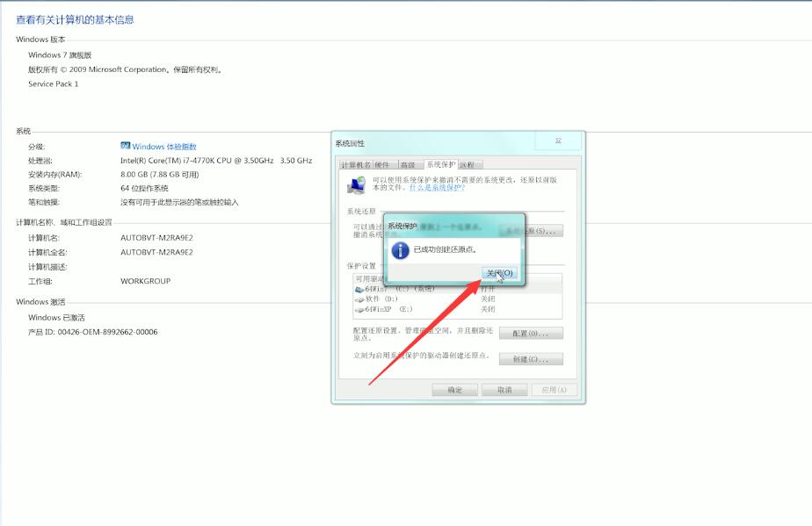This screenshot has height=526, width=812.
Task: Click the 64WinXP (E:) drive icon
Action: coord(359,310)
